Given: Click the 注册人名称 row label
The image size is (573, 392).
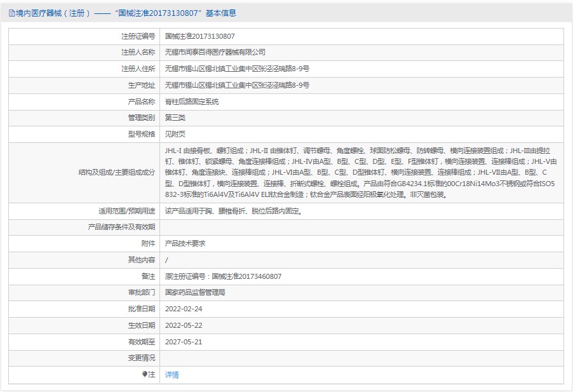Looking at the screenshot, I should [x=138, y=52].
